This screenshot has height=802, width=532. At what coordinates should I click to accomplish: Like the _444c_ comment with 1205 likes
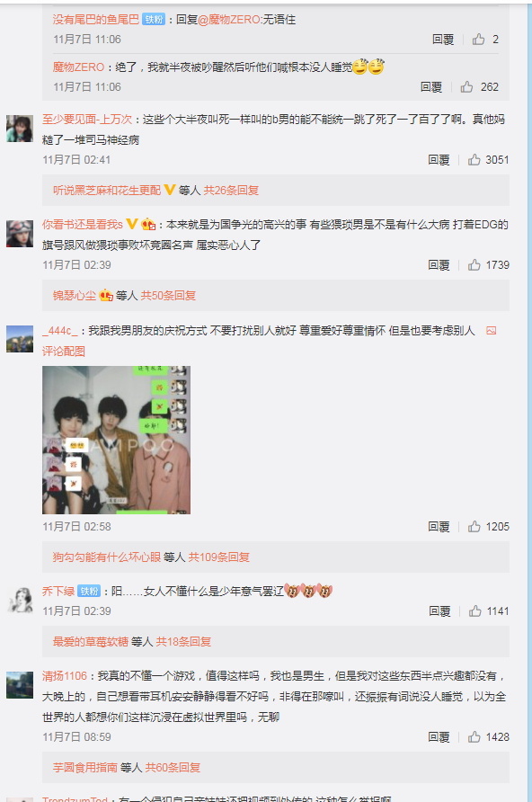tap(474, 526)
